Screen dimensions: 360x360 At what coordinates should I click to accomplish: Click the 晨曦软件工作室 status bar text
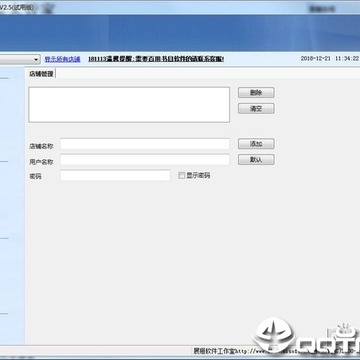point(214,351)
